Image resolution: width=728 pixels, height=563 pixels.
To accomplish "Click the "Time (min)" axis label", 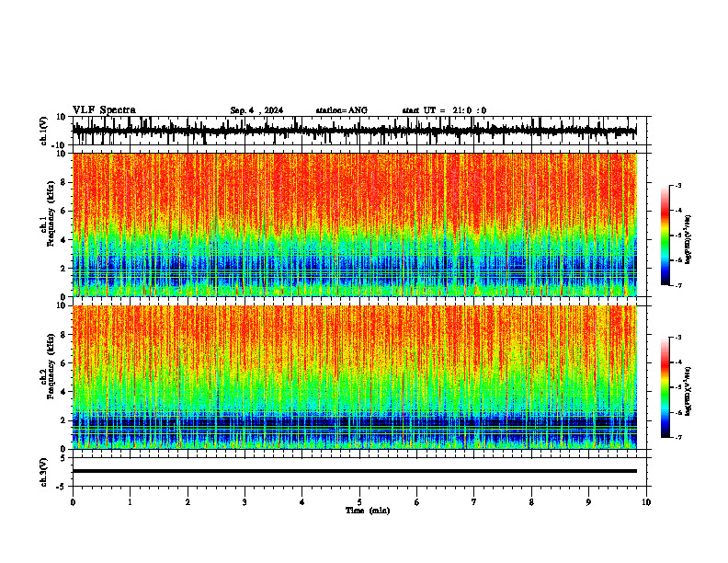I will [x=368, y=511].
